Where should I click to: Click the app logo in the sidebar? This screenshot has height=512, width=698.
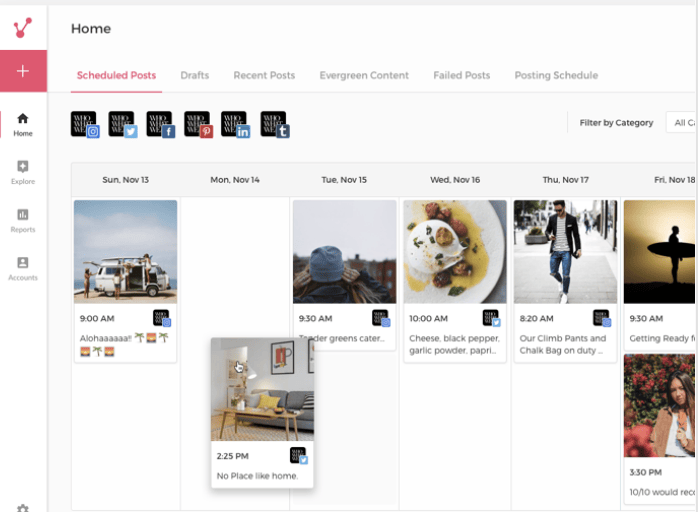click(23, 28)
